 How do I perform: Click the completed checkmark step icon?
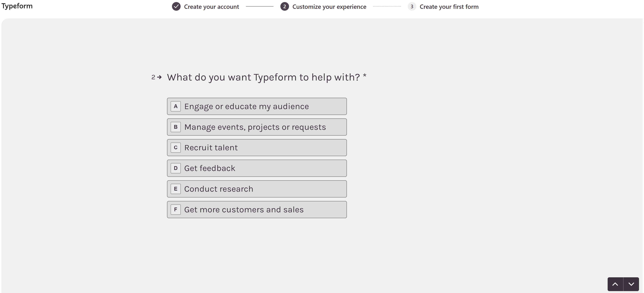[x=176, y=7]
